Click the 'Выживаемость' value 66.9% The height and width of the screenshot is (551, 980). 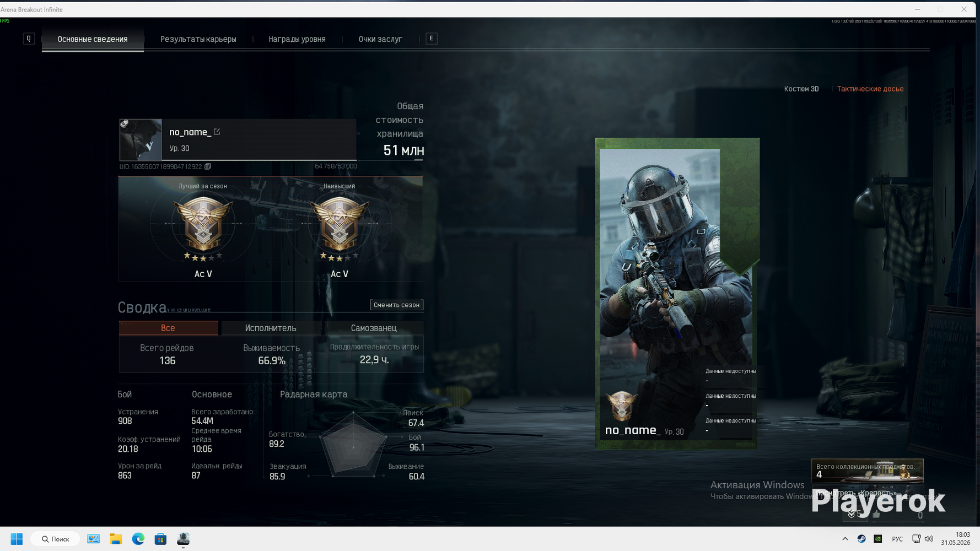tap(272, 360)
